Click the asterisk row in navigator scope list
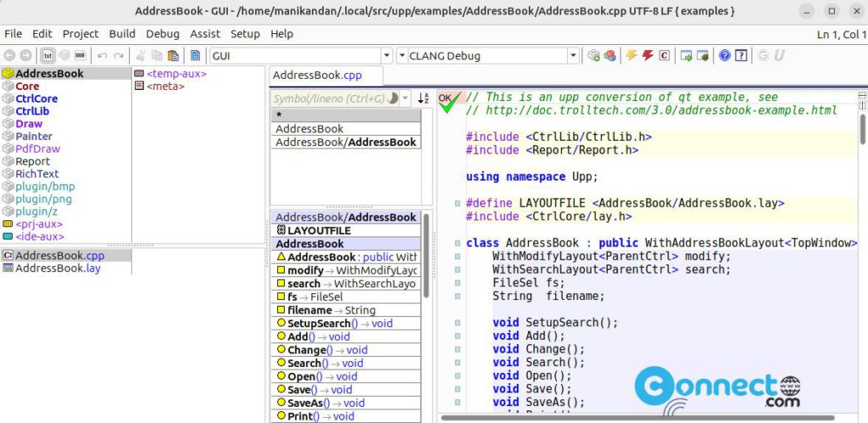The height and width of the screenshot is (423, 868). pyautogui.click(x=346, y=115)
